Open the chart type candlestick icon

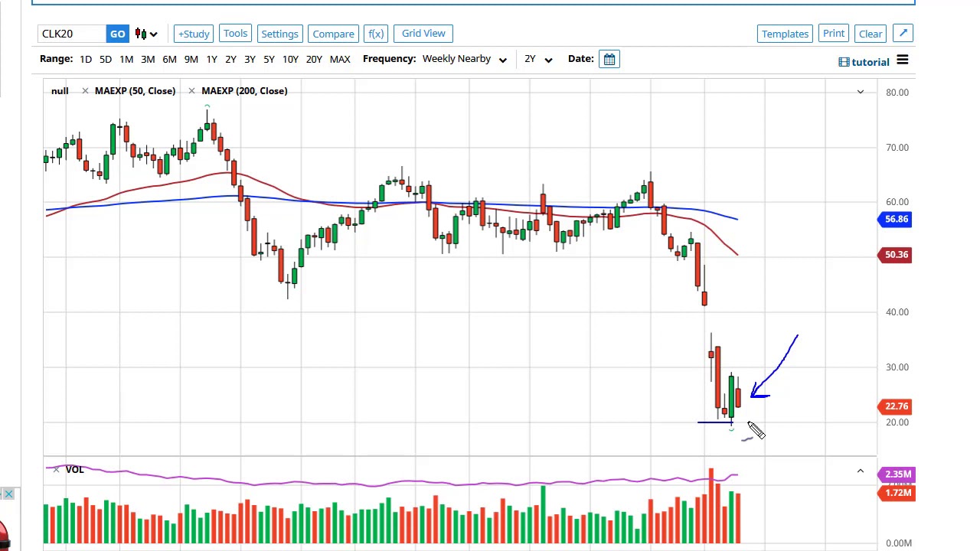tap(146, 34)
